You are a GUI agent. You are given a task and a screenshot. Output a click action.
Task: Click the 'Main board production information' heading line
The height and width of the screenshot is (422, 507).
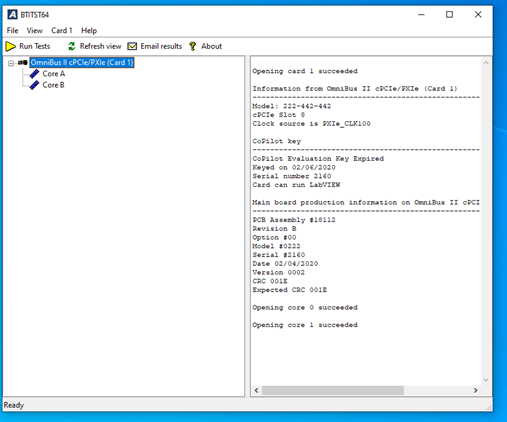tap(366, 202)
